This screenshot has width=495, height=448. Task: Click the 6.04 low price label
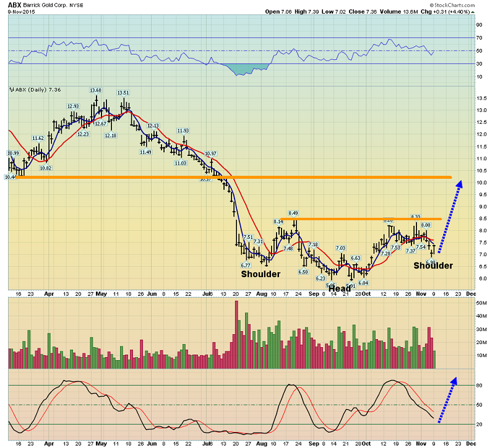363,283
